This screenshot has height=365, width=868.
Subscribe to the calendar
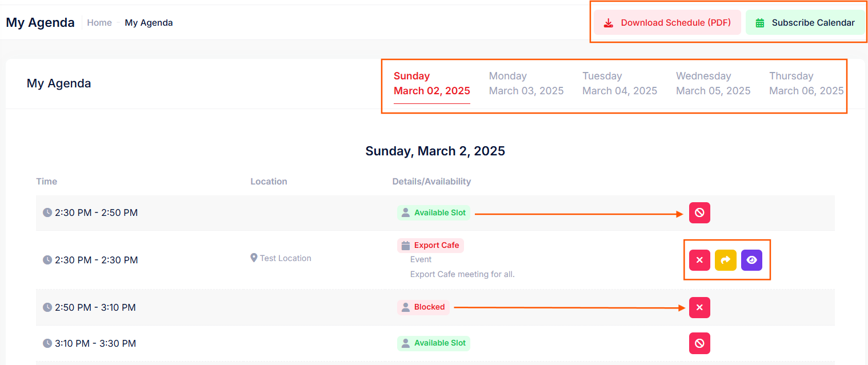pos(805,23)
